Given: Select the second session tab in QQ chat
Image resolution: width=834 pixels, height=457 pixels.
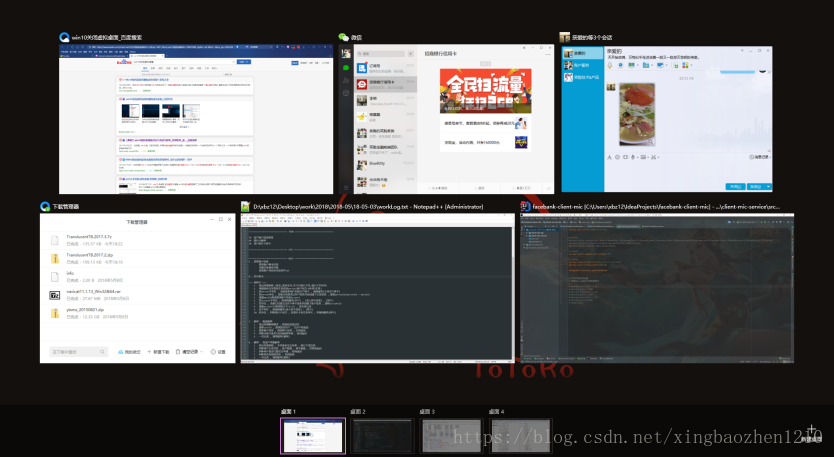Looking at the screenshot, I should tap(582, 65).
